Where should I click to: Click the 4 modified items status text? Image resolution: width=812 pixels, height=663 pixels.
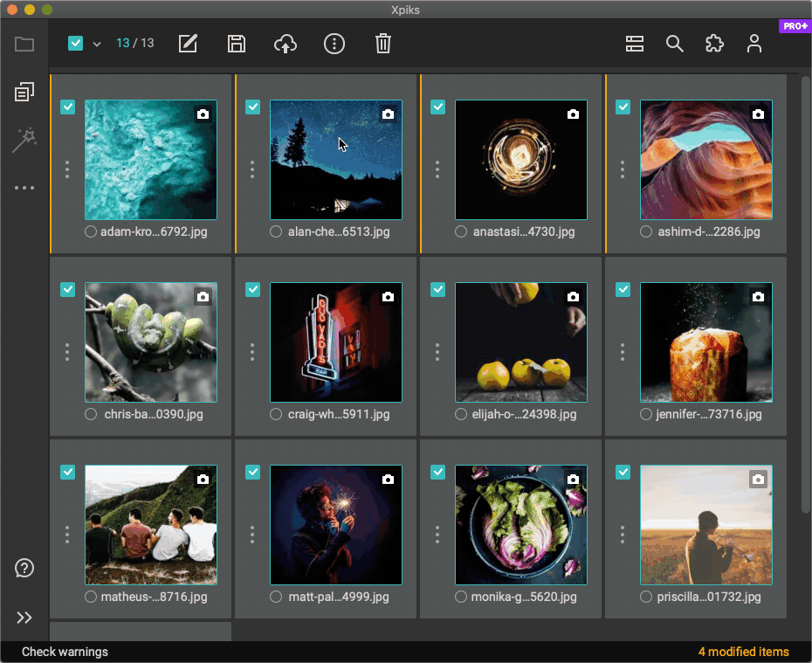tap(743, 652)
